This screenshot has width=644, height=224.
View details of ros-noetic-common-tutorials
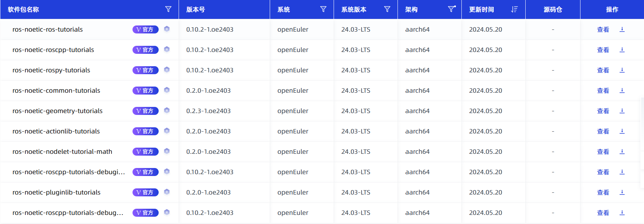pyautogui.click(x=603, y=91)
